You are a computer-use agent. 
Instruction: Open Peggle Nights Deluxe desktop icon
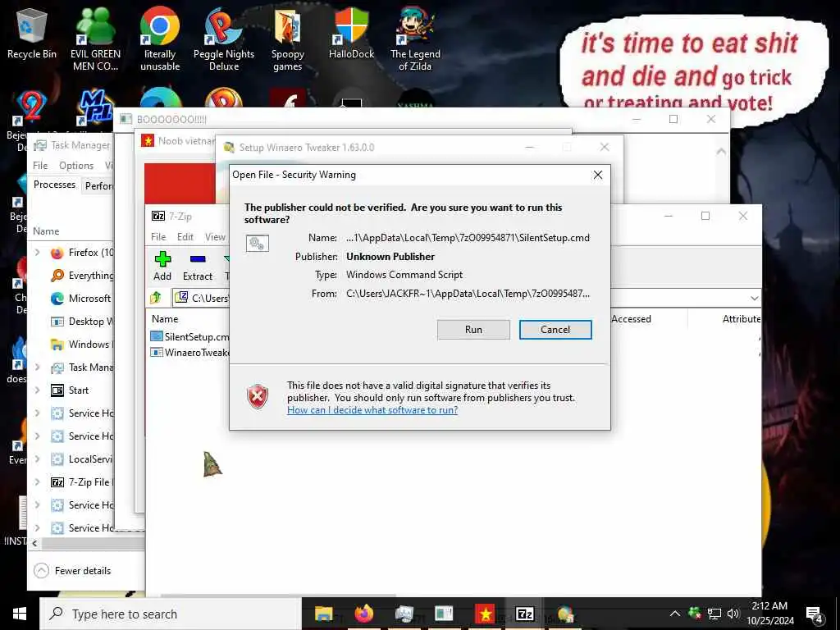point(224,39)
